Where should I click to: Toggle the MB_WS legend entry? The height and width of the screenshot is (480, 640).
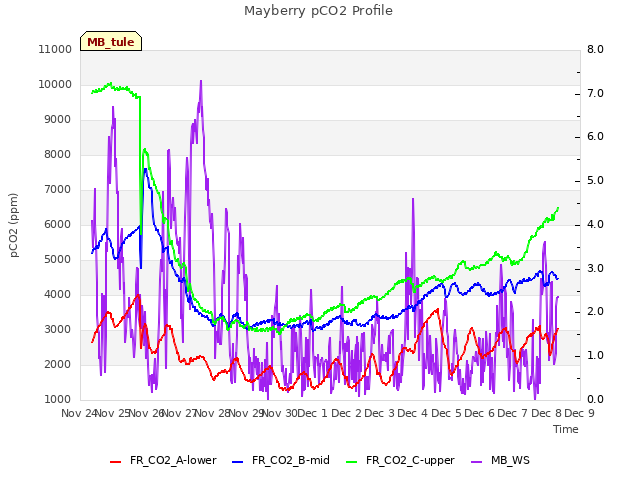(500, 460)
